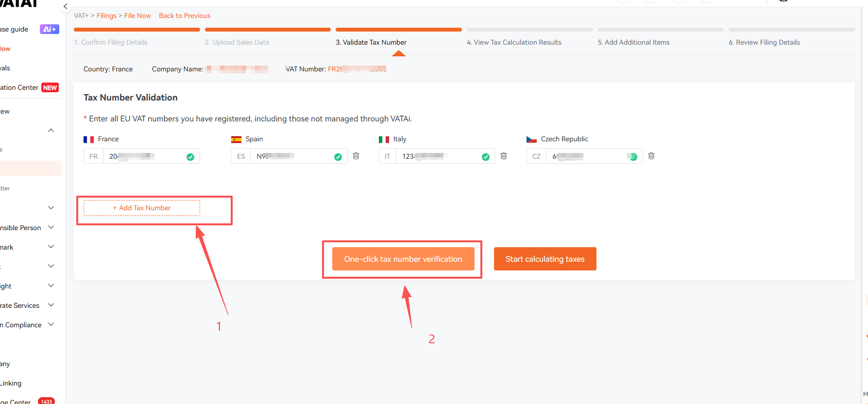Click the NEW badge beside ation Center
The width and height of the screenshot is (868, 404).
coord(50,88)
